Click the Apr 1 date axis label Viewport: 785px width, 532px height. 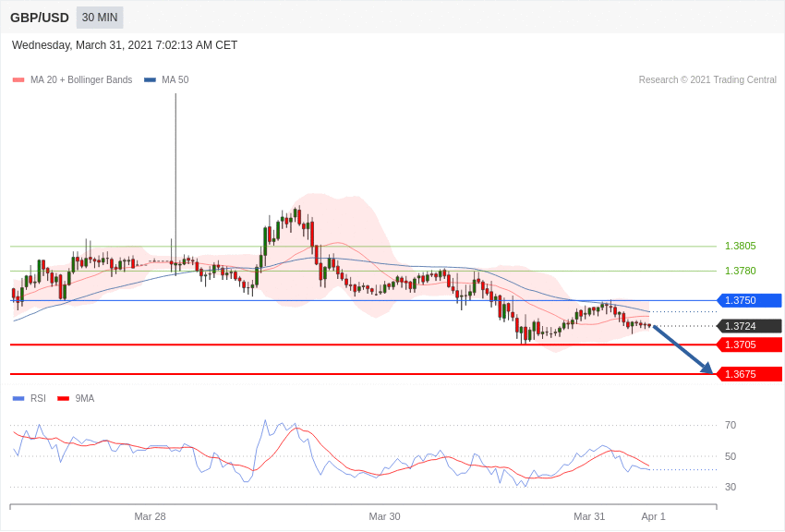(x=653, y=516)
